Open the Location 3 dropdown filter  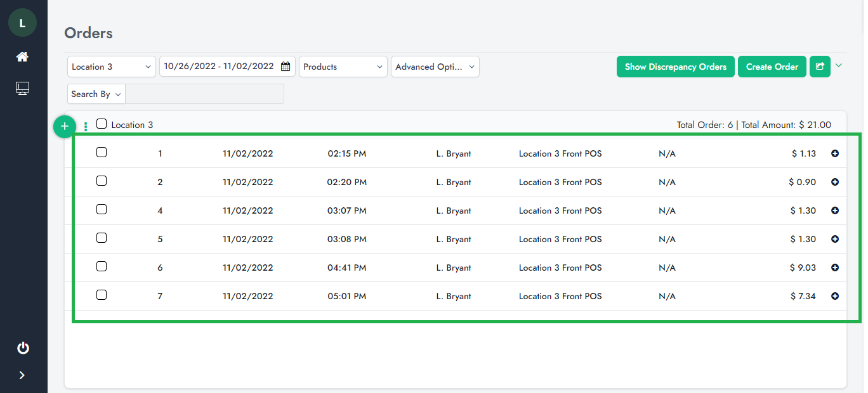(112, 67)
